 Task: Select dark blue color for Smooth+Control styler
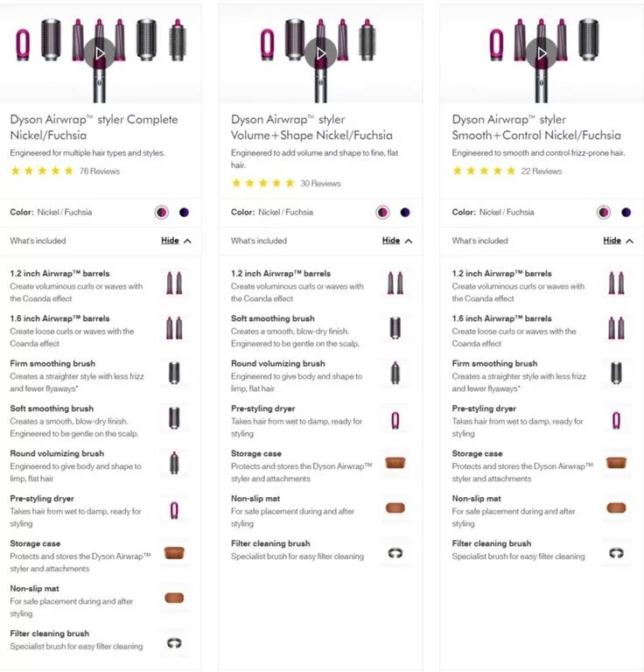(626, 212)
